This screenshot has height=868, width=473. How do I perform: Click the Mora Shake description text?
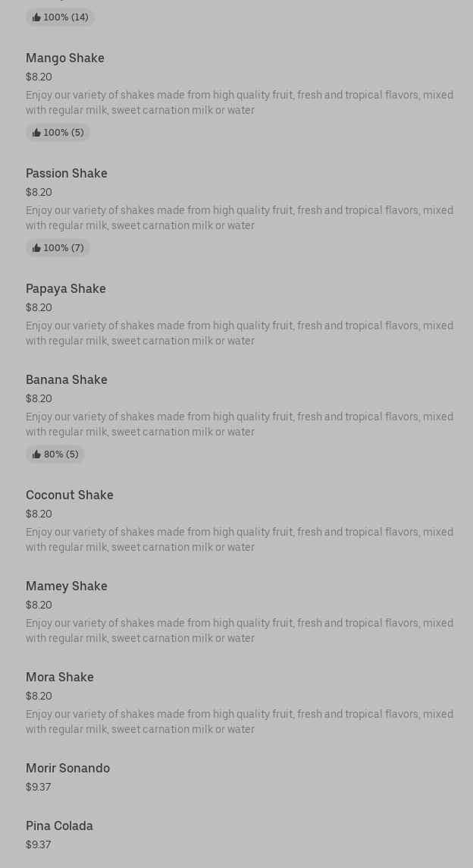coord(240,722)
